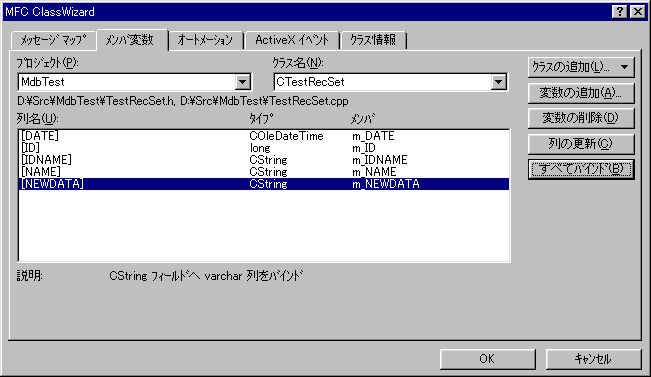Close the MFC ClassWizard dialog

pos(638,12)
